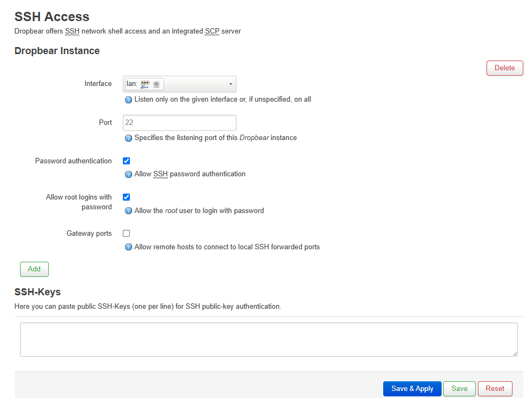
Task: Click the SSH-Keys heading
Action: (x=37, y=292)
